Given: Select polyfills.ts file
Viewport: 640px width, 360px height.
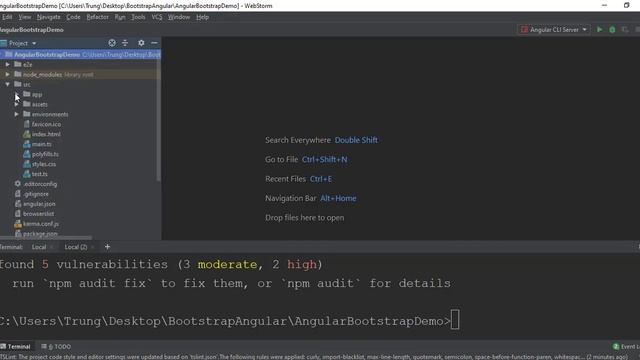Looking at the screenshot, I should pyautogui.click(x=45, y=154).
